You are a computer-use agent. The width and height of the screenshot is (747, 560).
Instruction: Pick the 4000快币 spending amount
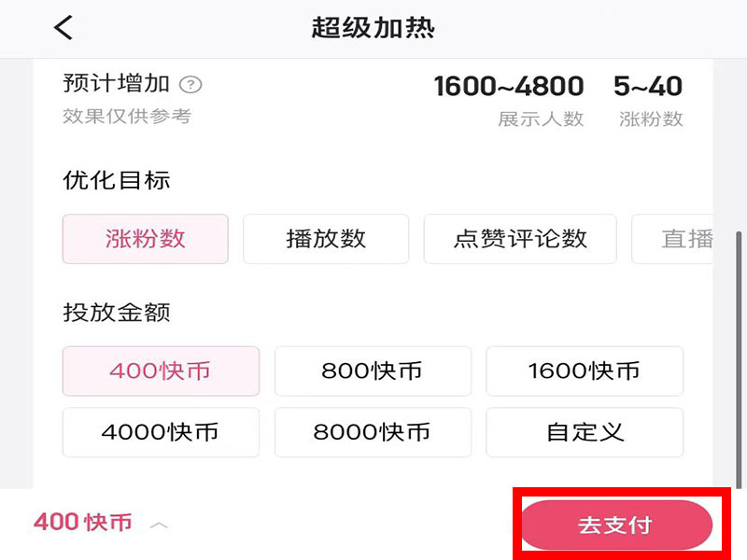click(161, 432)
